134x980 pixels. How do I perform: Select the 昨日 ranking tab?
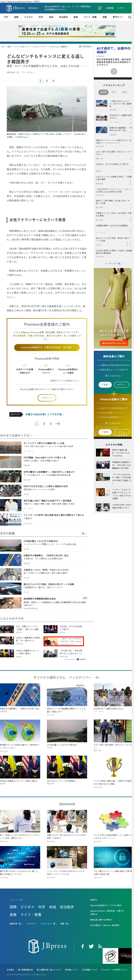click(114, 92)
